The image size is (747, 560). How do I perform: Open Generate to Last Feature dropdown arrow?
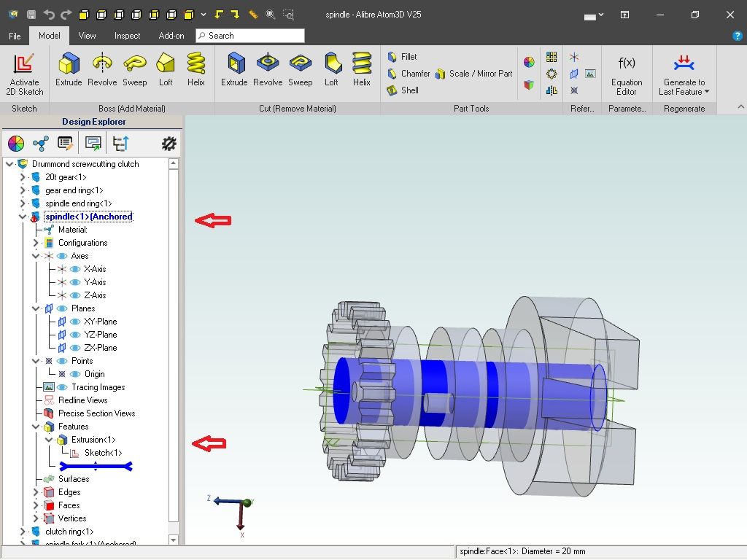pos(707,92)
